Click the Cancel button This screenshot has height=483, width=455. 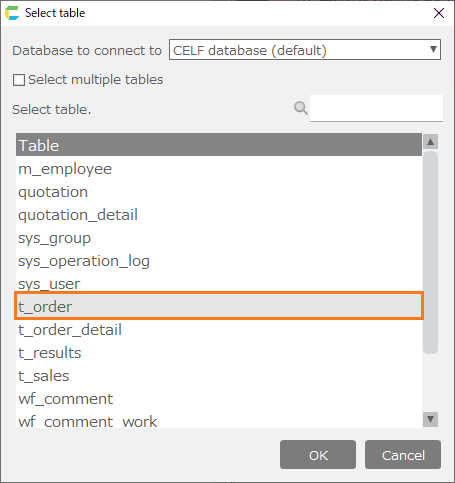coord(403,455)
